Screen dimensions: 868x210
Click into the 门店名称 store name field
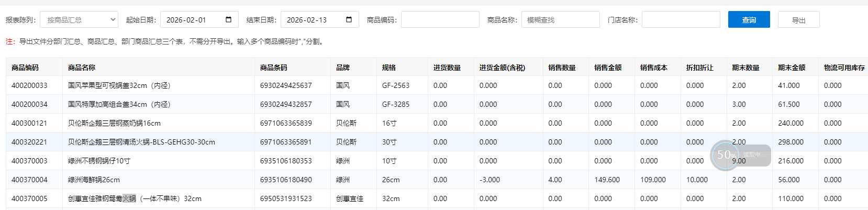681,20
